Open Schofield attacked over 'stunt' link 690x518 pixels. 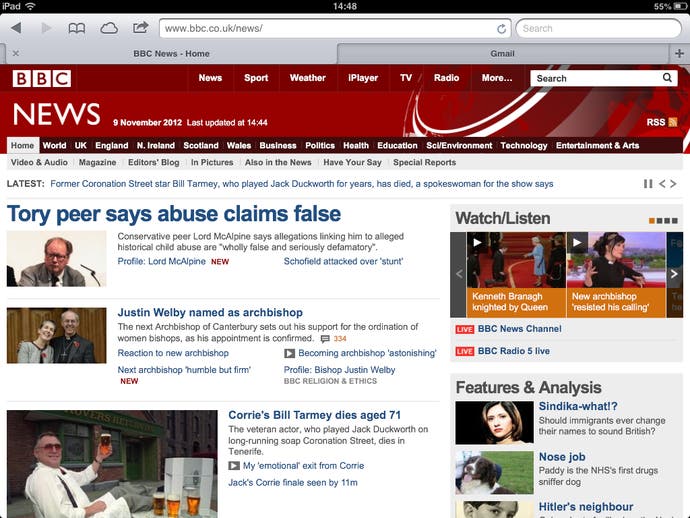(343, 261)
